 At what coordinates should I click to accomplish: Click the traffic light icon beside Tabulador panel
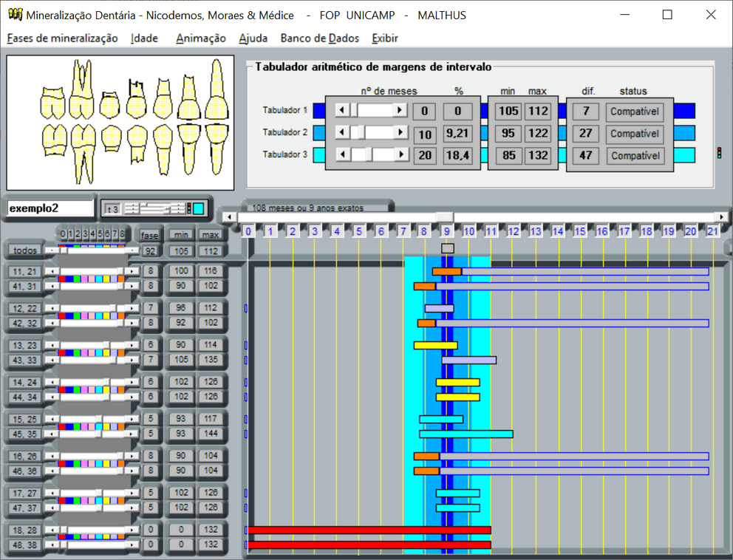click(x=719, y=153)
